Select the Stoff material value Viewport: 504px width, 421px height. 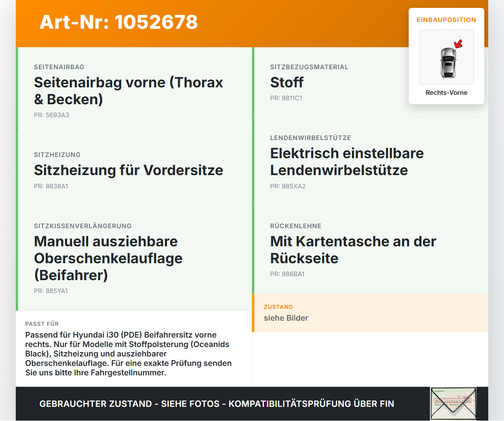click(x=287, y=82)
